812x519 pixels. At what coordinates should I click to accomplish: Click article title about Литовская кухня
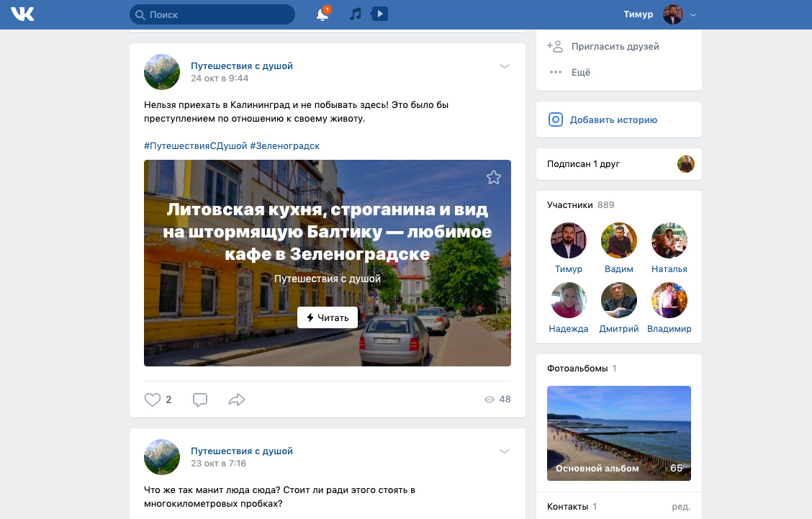(328, 232)
